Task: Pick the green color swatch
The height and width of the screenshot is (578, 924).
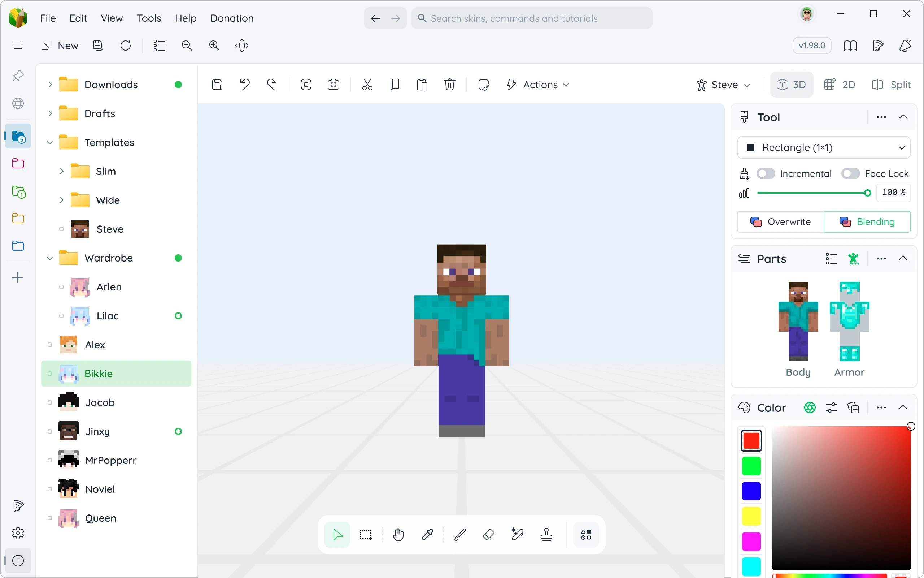Action: click(x=751, y=466)
